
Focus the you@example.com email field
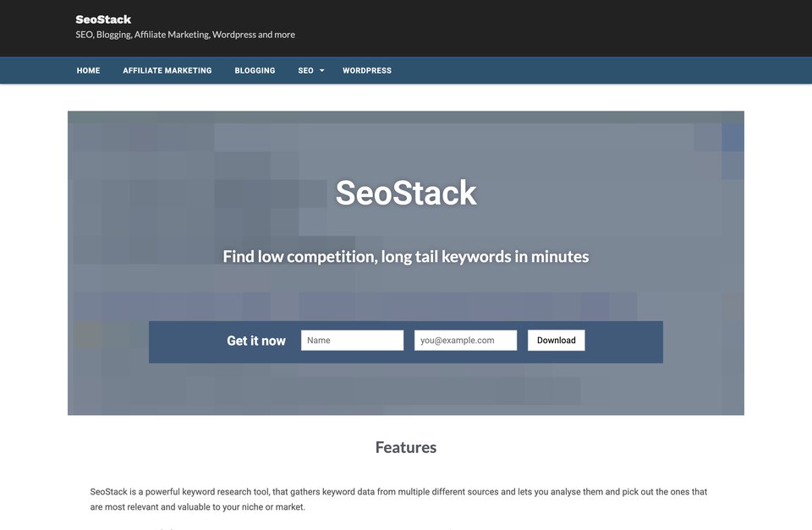(465, 340)
